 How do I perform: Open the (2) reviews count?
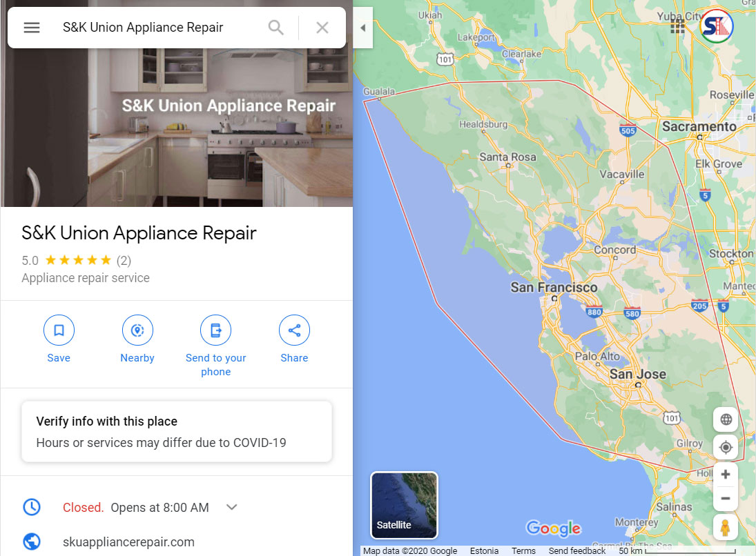point(124,261)
